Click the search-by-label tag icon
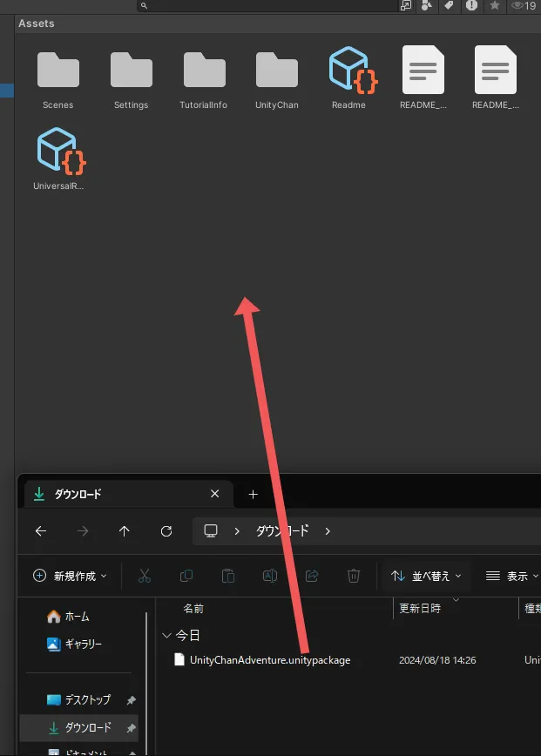Screen dimensions: 541x756 [449, 5]
